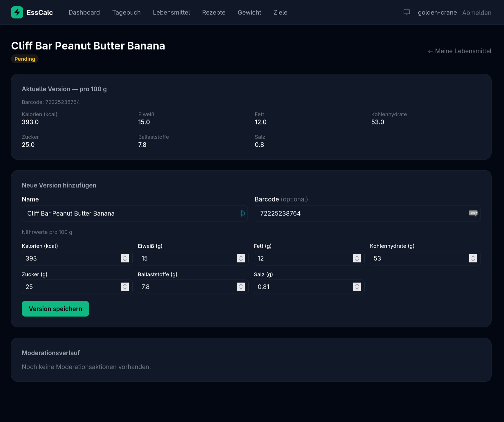
Task: Click the Zucker spinner stepper
Action: pyautogui.click(x=125, y=287)
